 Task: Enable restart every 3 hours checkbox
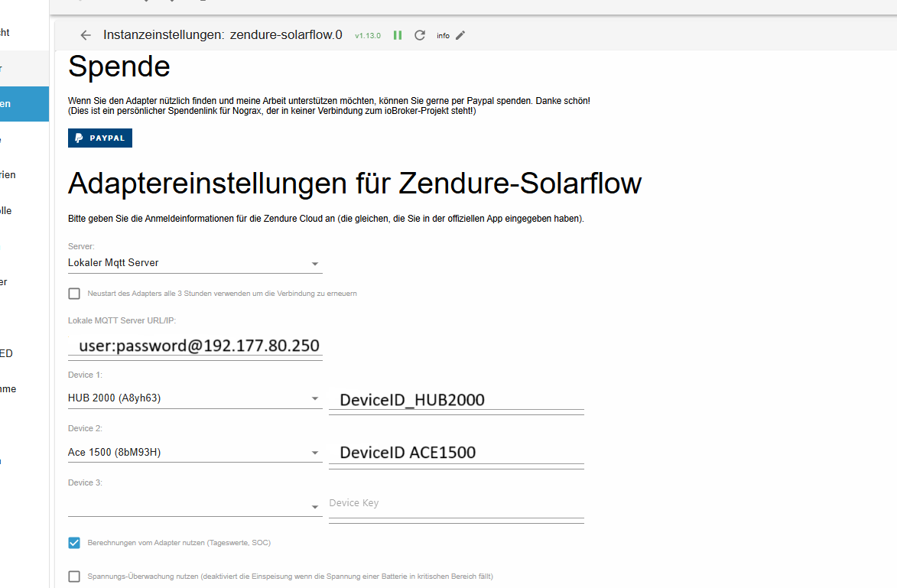pos(74,294)
